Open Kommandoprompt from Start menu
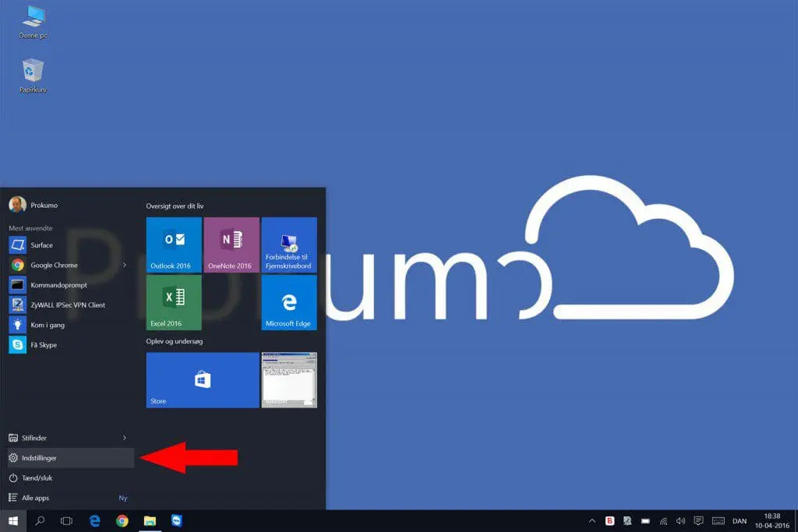 71,285
